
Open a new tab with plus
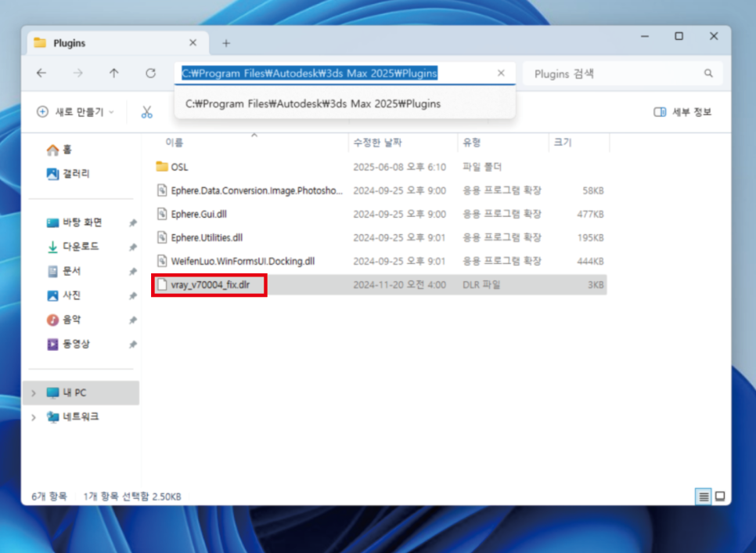(226, 43)
